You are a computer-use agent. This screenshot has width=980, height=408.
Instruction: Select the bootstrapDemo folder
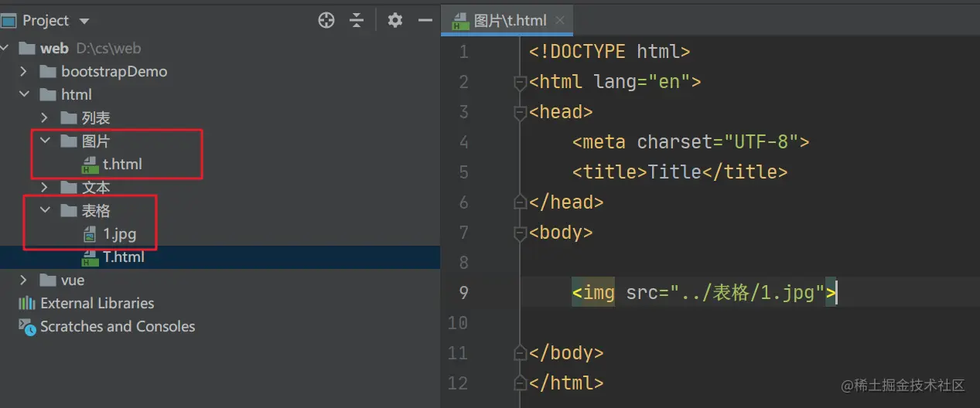coord(114,71)
